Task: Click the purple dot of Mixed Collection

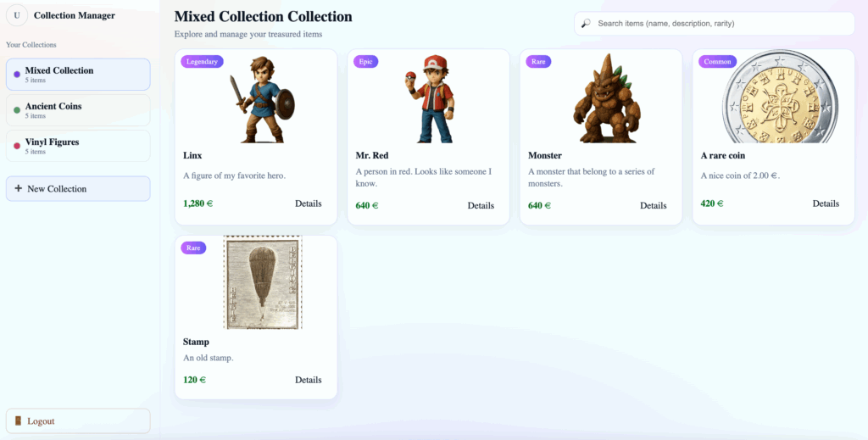Action: pyautogui.click(x=17, y=75)
